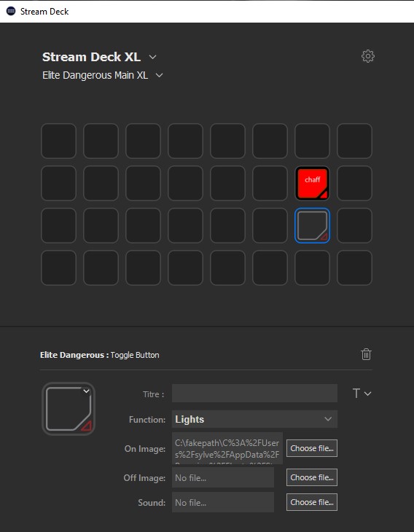Click the large key icon preview
The width and height of the screenshot is (414, 532).
(x=69, y=409)
